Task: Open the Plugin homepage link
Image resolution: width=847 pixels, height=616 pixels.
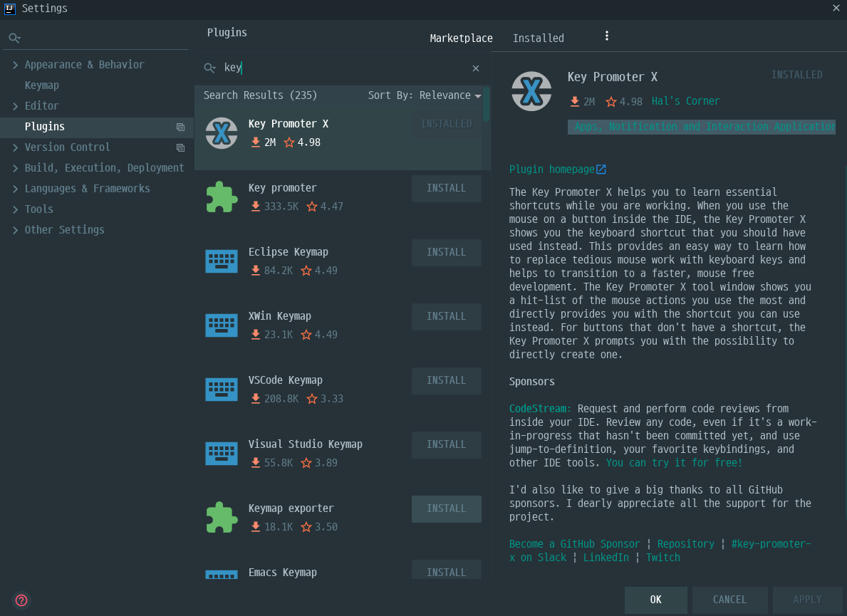Action: coord(551,169)
